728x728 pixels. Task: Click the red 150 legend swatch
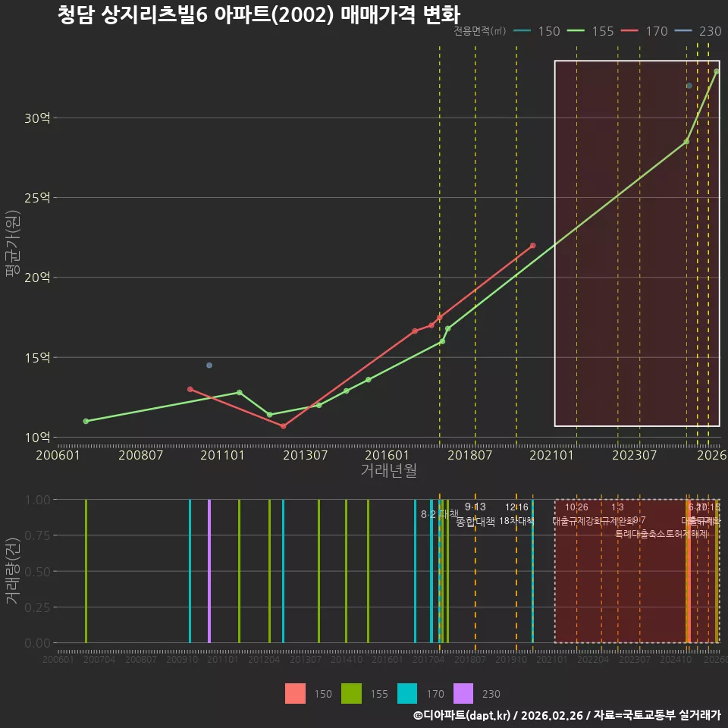pyautogui.click(x=295, y=694)
